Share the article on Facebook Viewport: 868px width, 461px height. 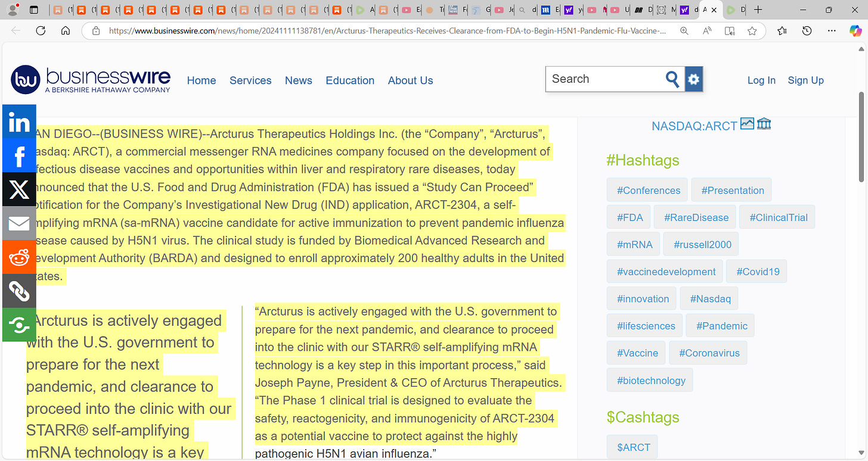(19, 156)
